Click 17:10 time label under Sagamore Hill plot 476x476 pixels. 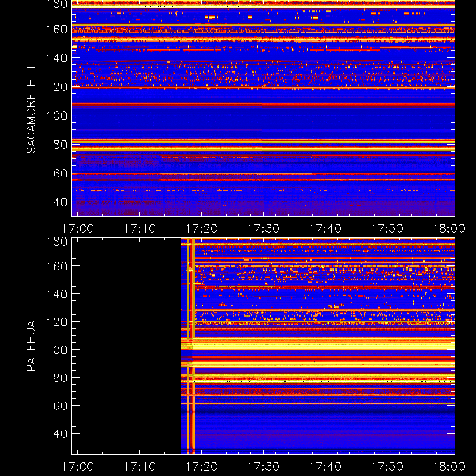(140, 228)
